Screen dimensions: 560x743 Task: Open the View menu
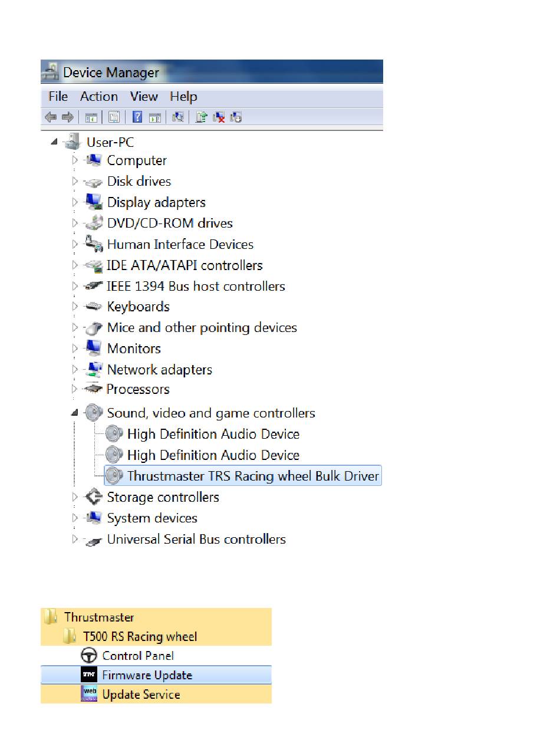pyautogui.click(x=144, y=96)
